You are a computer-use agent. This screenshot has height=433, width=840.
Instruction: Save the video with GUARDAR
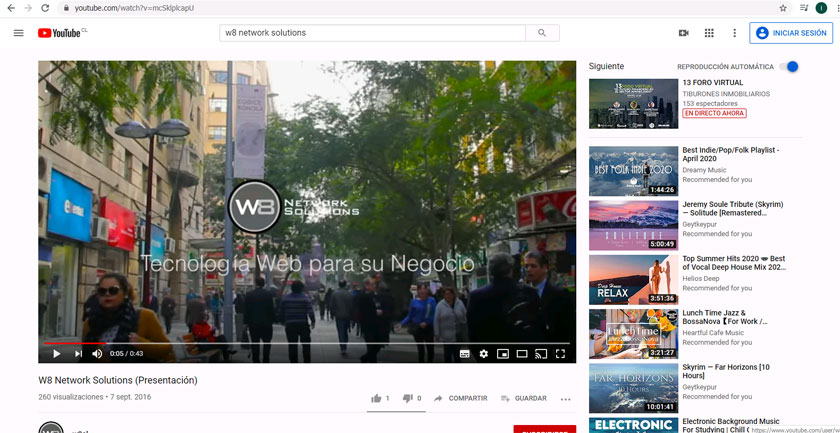coord(523,398)
